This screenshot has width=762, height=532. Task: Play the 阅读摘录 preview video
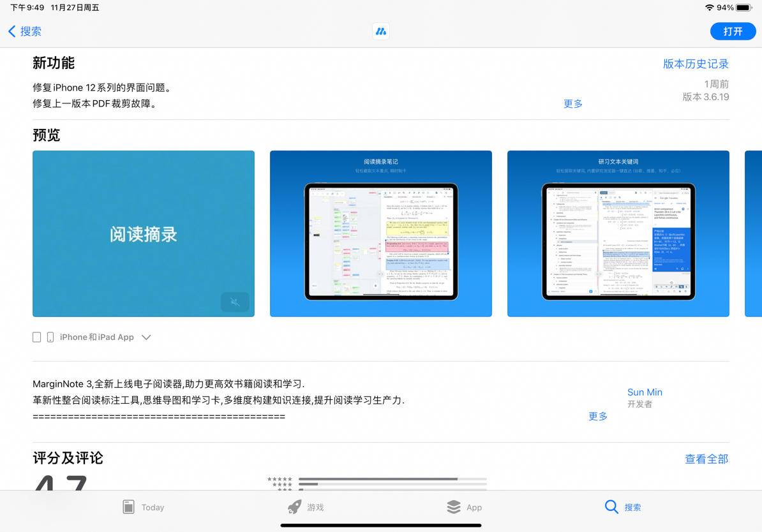(x=144, y=233)
